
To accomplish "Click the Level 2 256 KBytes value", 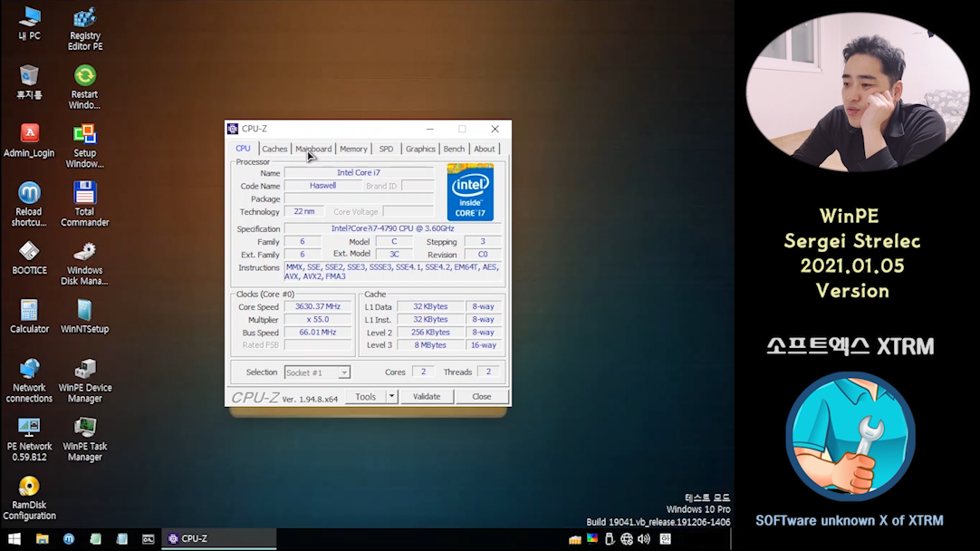I will click(430, 332).
